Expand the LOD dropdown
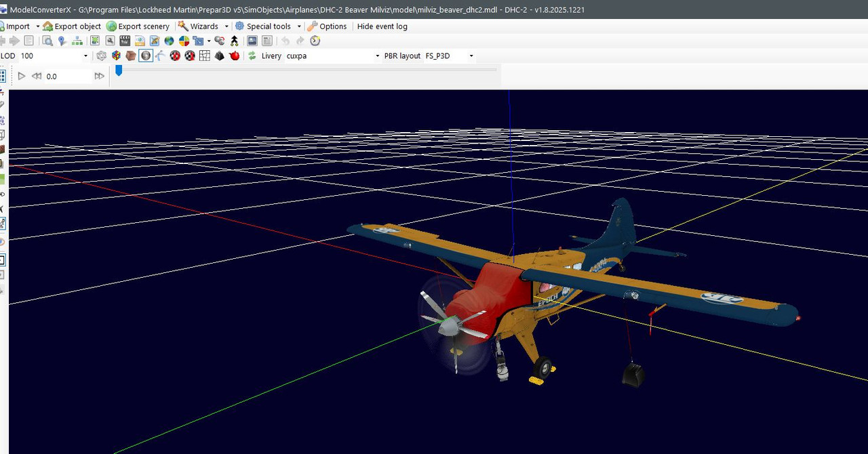Viewport: 868px width, 454px height. [x=85, y=56]
